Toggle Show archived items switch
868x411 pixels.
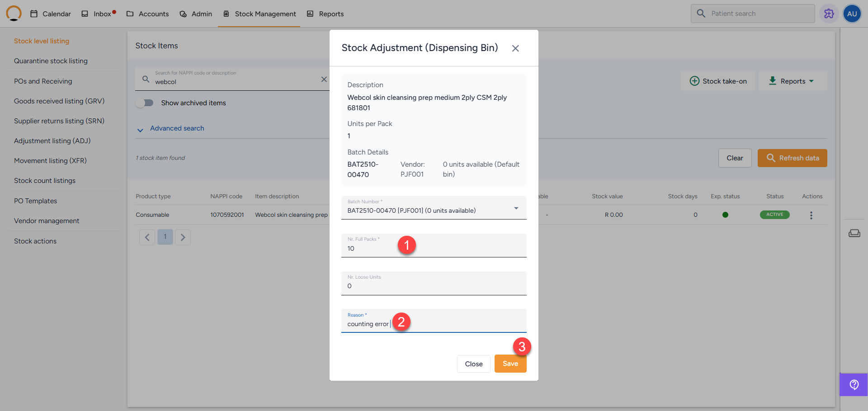[x=145, y=103]
